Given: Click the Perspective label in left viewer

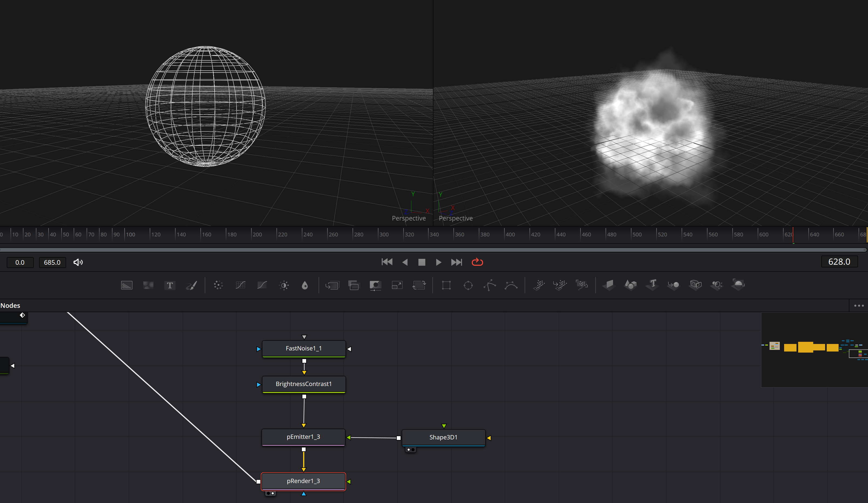Looking at the screenshot, I should click(409, 218).
